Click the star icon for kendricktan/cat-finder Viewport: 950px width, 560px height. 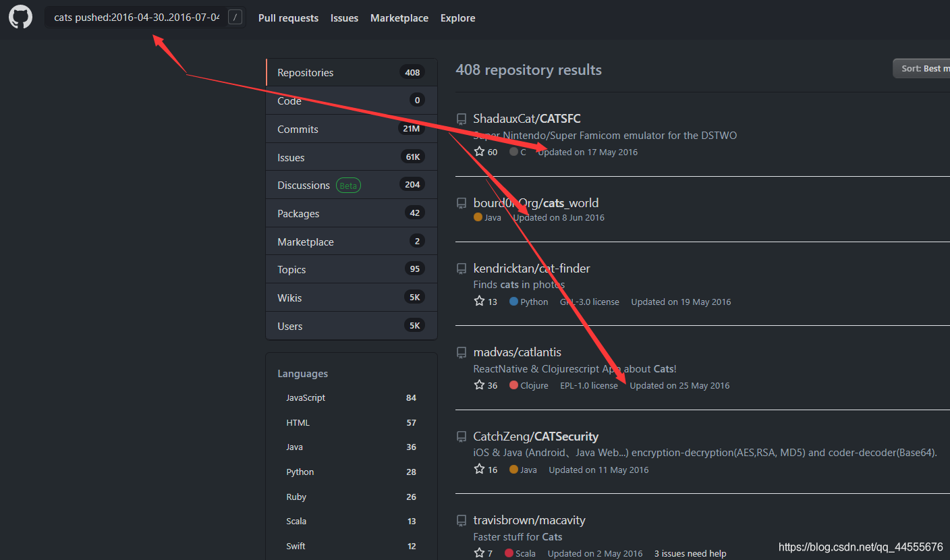tap(479, 302)
